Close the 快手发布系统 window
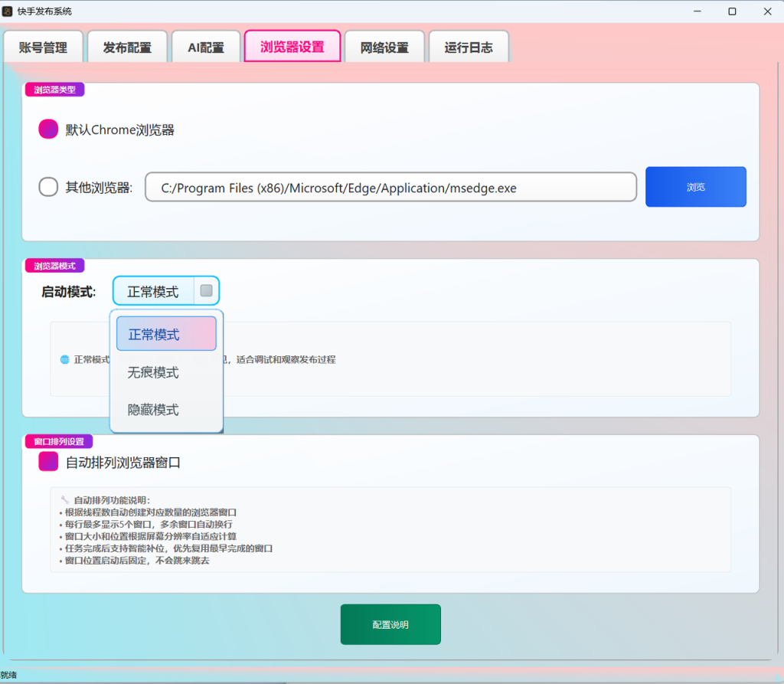Image resolution: width=784 pixels, height=684 pixels. point(767,11)
